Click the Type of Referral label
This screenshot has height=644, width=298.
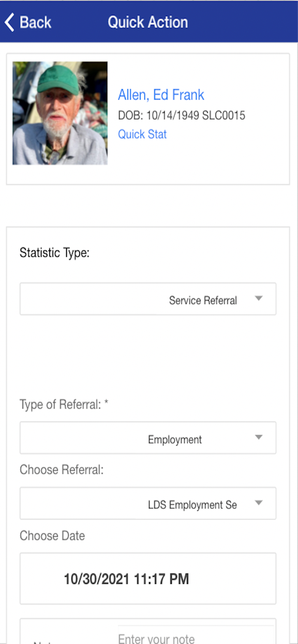click(64, 404)
